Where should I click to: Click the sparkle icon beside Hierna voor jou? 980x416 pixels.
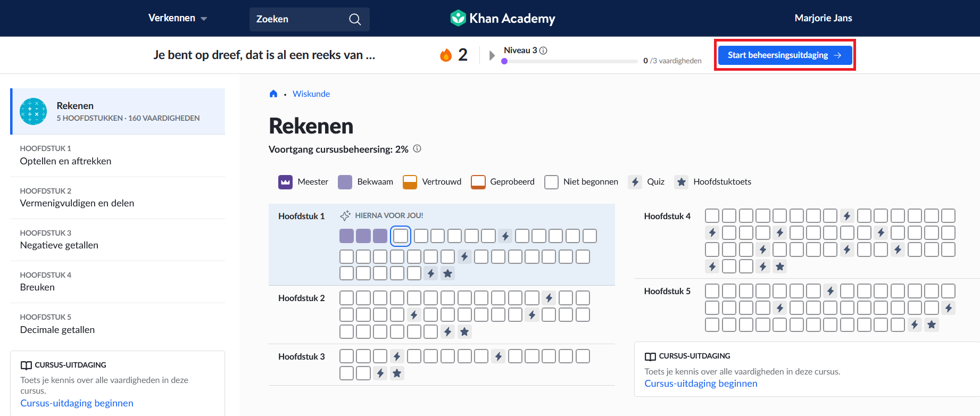pyautogui.click(x=345, y=215)
